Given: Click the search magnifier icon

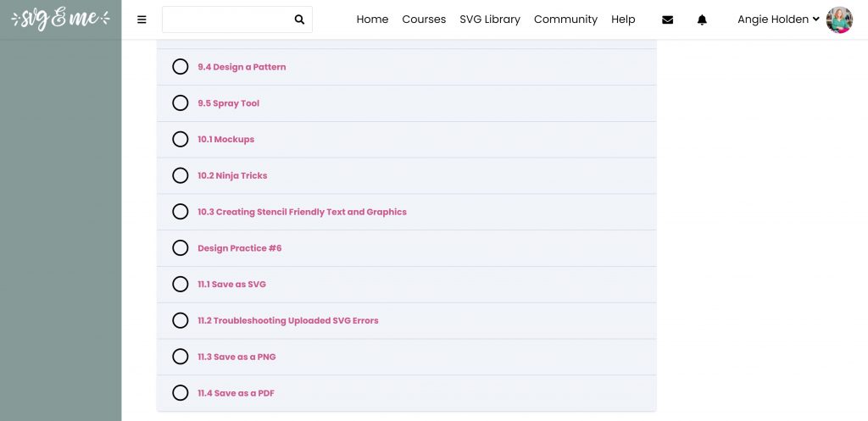Looking at the screenshot, I should pos(299,20).
